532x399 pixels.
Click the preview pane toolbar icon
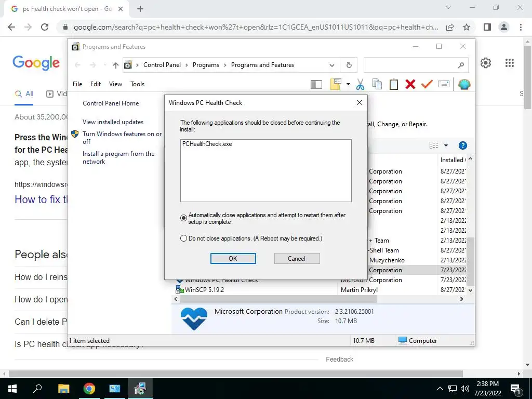click(316, 84)
